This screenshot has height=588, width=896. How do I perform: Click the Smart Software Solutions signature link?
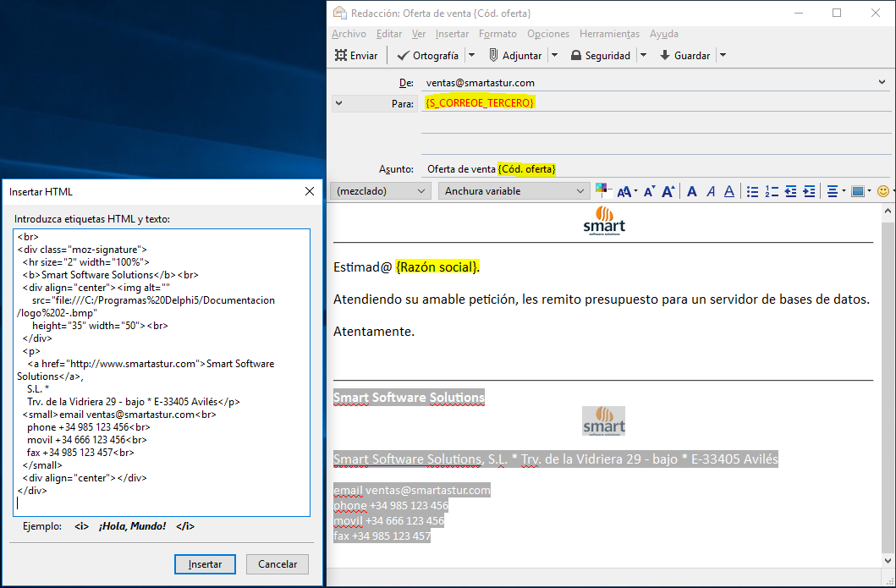point(408,459)
